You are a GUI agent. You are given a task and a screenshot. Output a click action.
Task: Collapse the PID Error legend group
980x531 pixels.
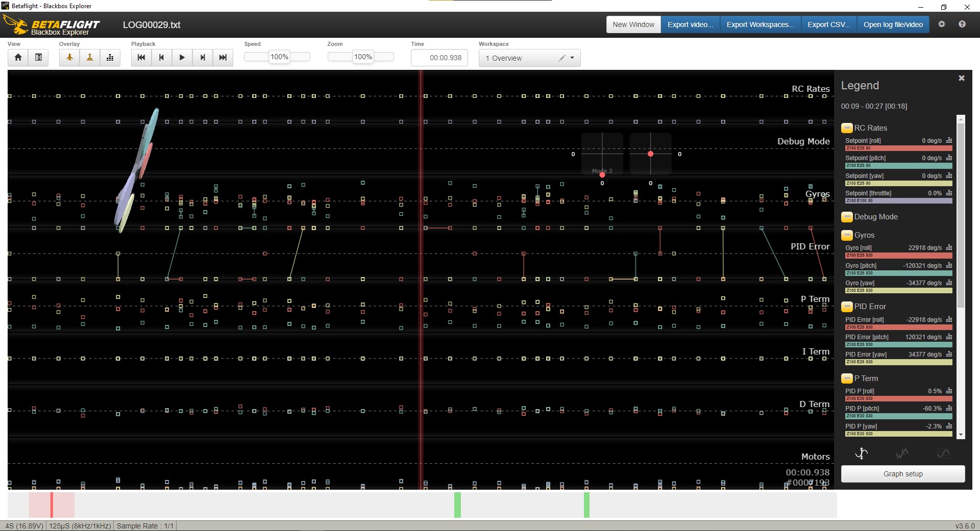point(847,307)
